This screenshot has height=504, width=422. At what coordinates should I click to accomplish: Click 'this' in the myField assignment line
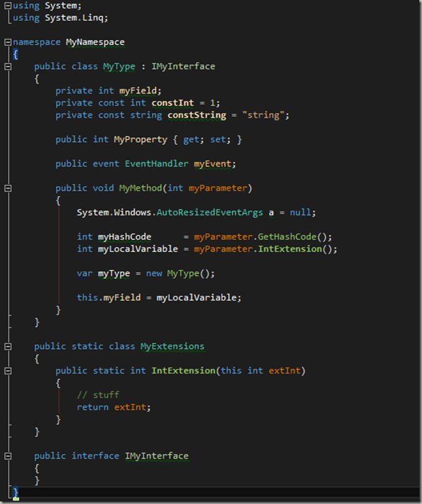87,298
